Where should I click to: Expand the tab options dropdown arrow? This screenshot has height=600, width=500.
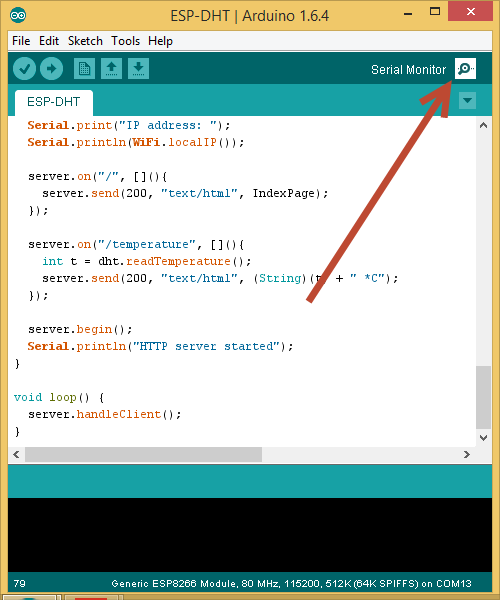pyautogui.click(x=467, y=101)
